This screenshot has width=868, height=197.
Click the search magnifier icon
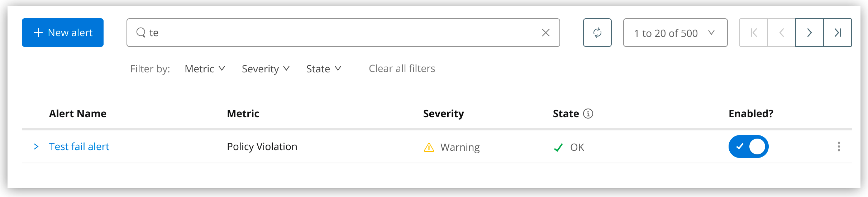pyautogui.click(x=141, y=33)
